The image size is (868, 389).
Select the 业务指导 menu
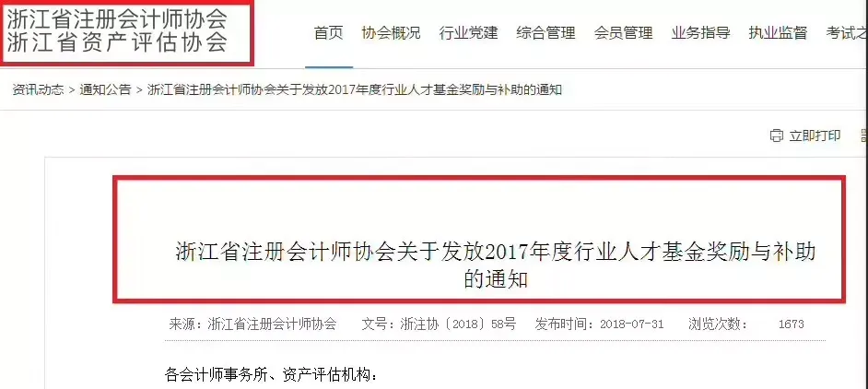pyautogui.click(x=700, y=32)
